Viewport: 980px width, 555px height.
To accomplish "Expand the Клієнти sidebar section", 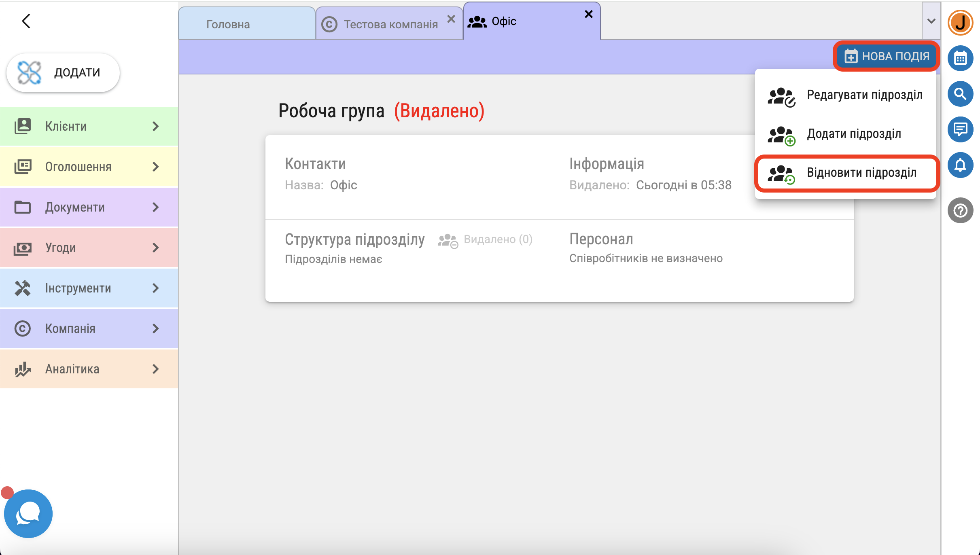I will click(x=89, y=126).
